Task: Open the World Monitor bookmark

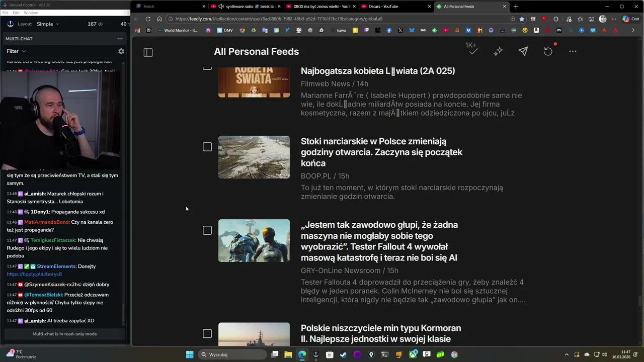Action: (x=178, y=30)
